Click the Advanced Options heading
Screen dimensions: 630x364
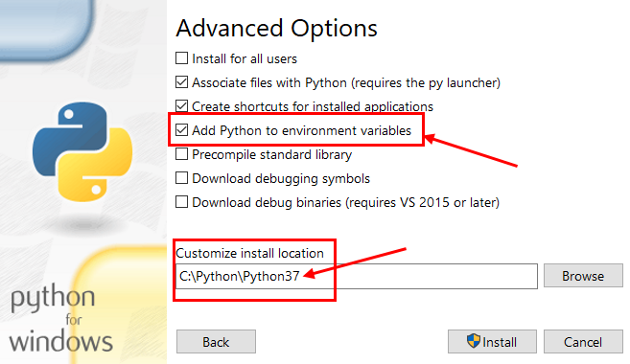[x=276, y=29]
